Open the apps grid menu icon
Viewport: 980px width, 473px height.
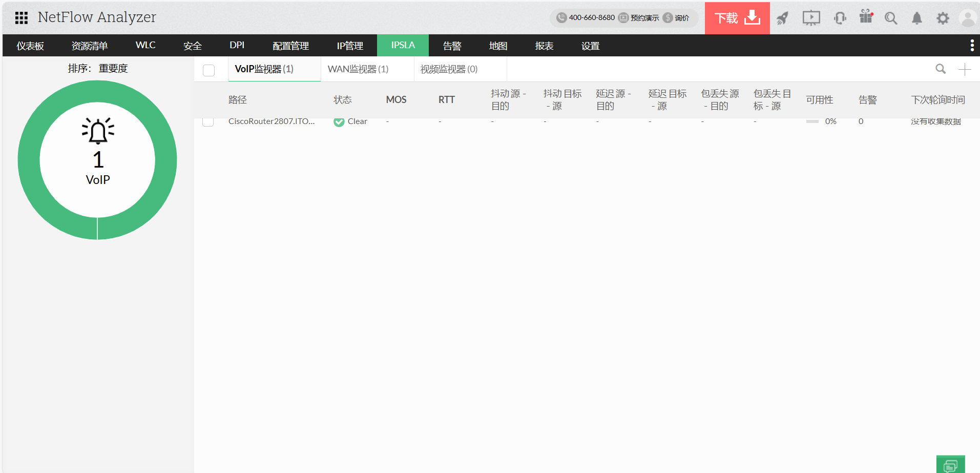(22, 18)
